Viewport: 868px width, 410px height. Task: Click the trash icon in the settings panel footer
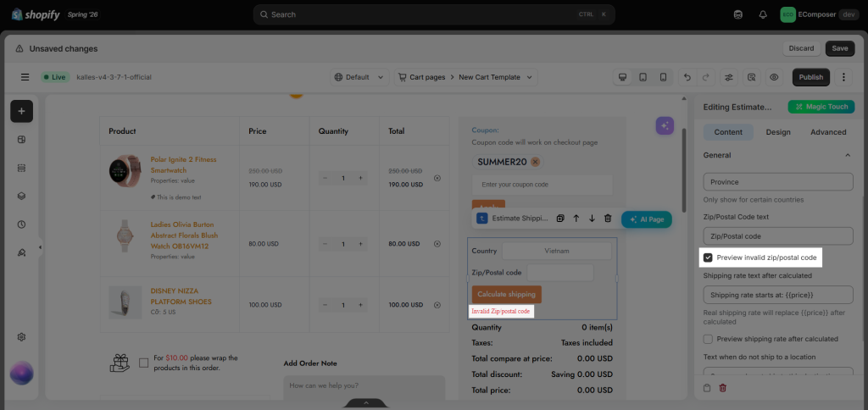click(x=722, y=389)
